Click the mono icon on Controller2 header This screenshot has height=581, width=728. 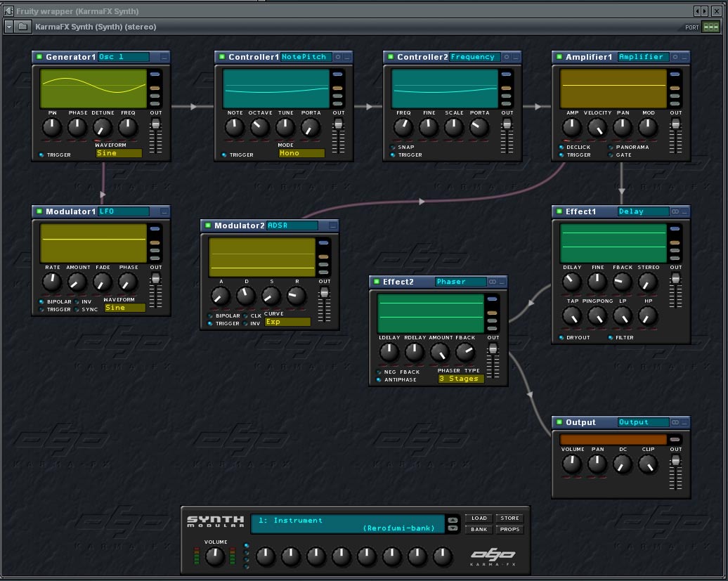[x=507, y=57]
